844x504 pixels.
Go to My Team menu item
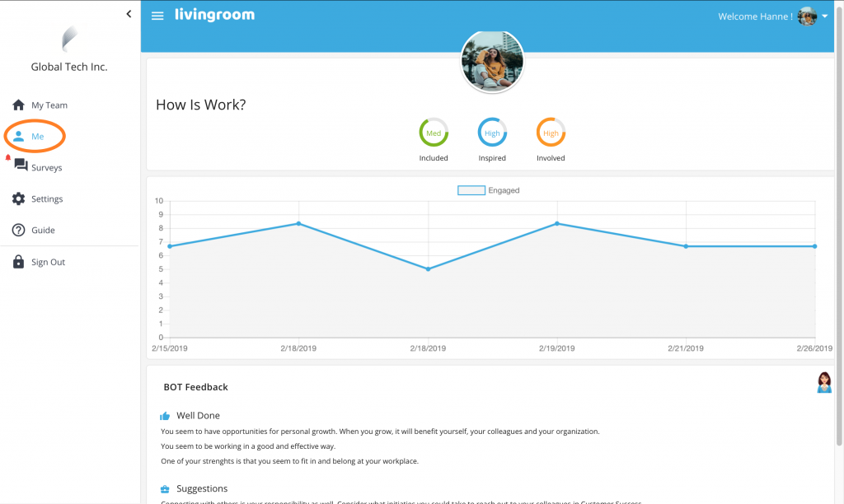pyautogui.click(x=49, y=105)
